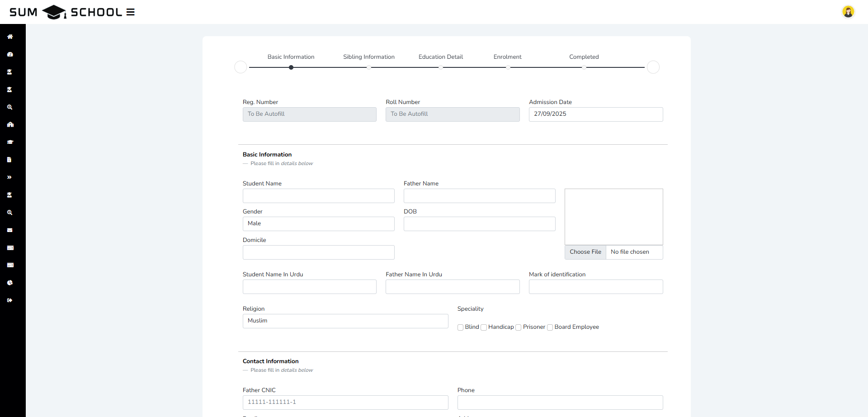The width and height of the screenshot is (868, 417).
Task: Expand the Religion dropdown showing Muslim
Action: [x=345, y=321]
